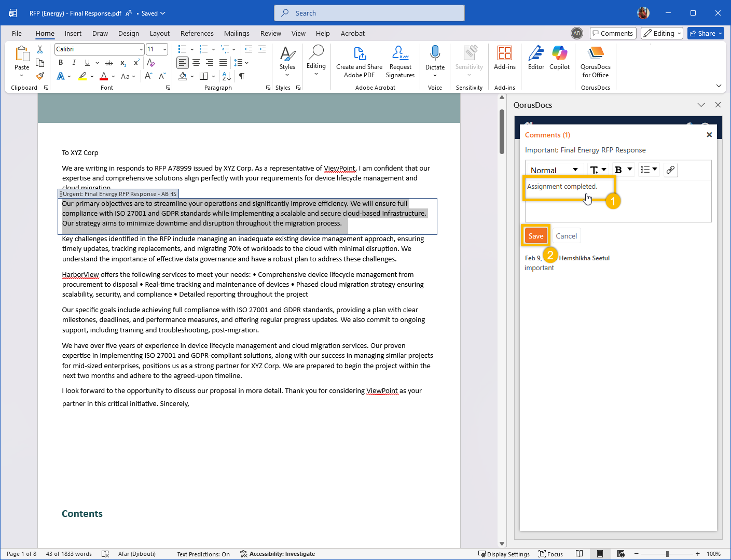731x560 pixels.
Task: Open the References tab
Action: (197, 33)
